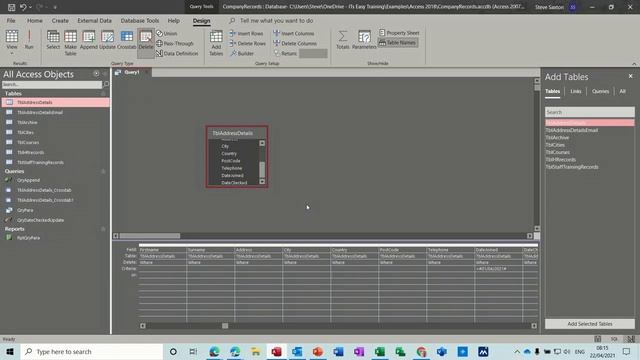Choose Crosstab query type
640x360 pixels.
tap(127, 40)
